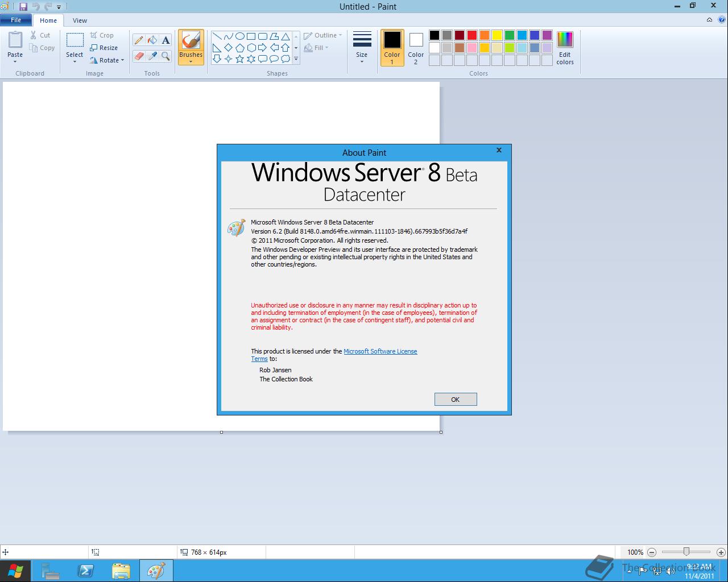Viewport: 728px width, 582px height.
Task: Choose the Diamond shape
Action: 229,48
